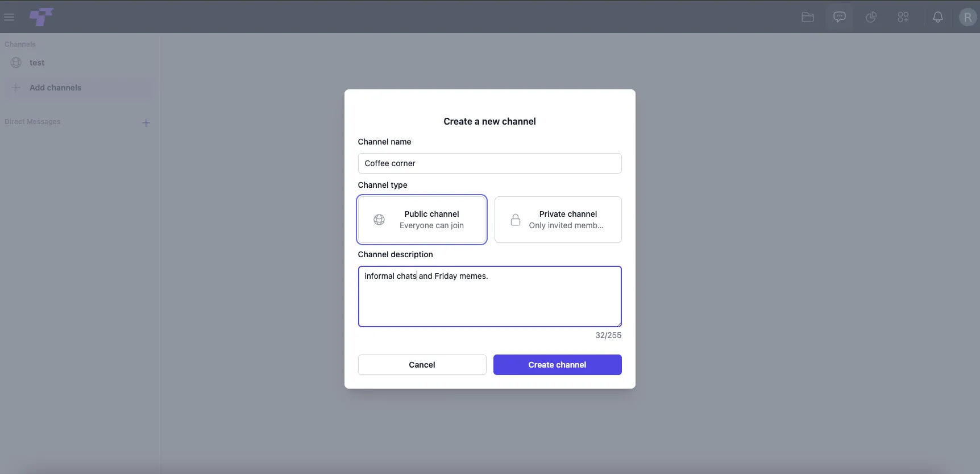Open the apps grid icon
The image size is (980, 474).
(903, 17)
